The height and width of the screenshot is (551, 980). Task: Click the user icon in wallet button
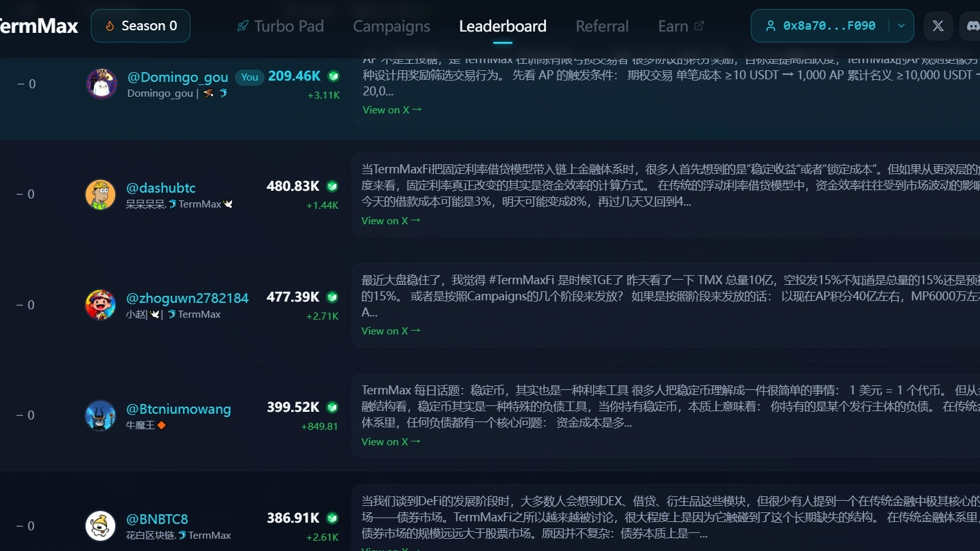tap(770, 26)
